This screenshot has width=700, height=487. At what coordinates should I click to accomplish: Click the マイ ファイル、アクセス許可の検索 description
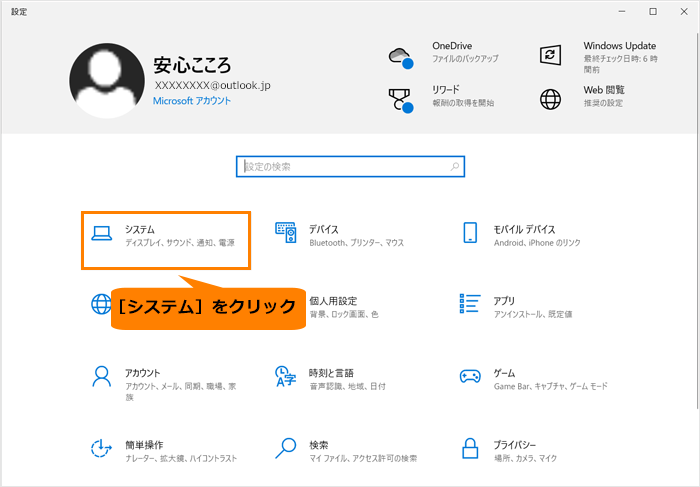pyautogui.click(x=363, y=458)
